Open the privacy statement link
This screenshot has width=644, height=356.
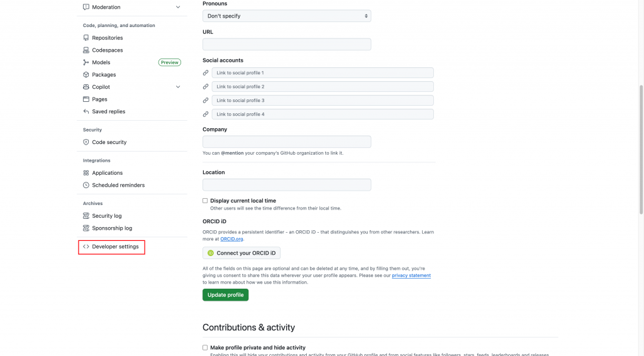(411, 275)
